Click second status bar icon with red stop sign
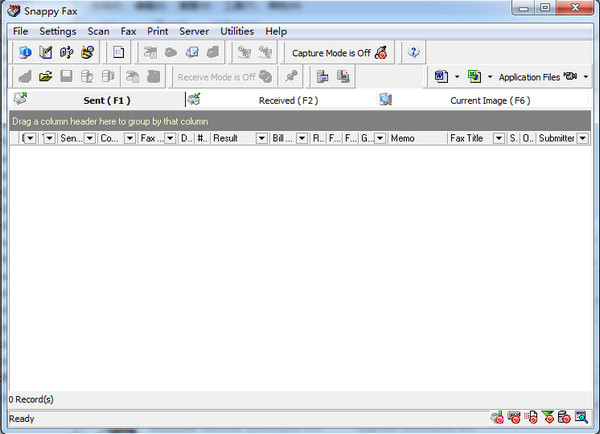Screen dimensions: 600x434 [x=514, y=418]
